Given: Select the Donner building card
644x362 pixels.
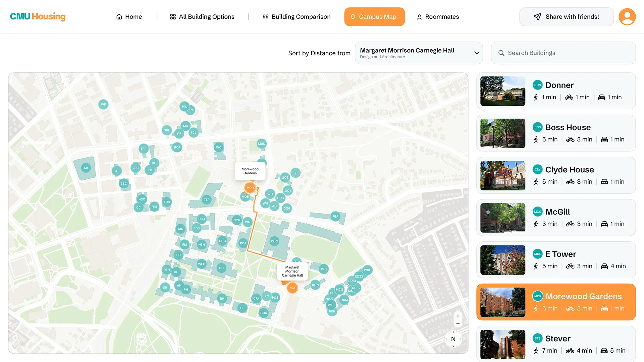Looking at the screenshot, I should pos(556,91).
